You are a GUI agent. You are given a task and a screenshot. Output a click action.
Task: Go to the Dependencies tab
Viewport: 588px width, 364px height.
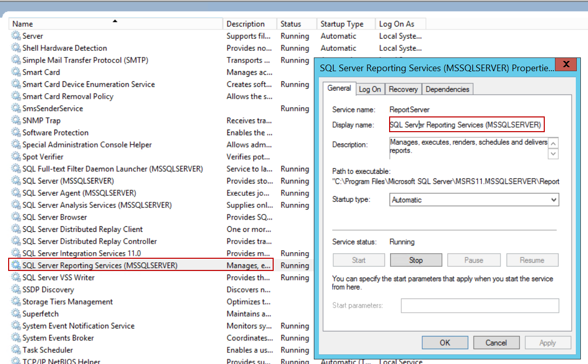pyautogui.click(x=447, y=89)
